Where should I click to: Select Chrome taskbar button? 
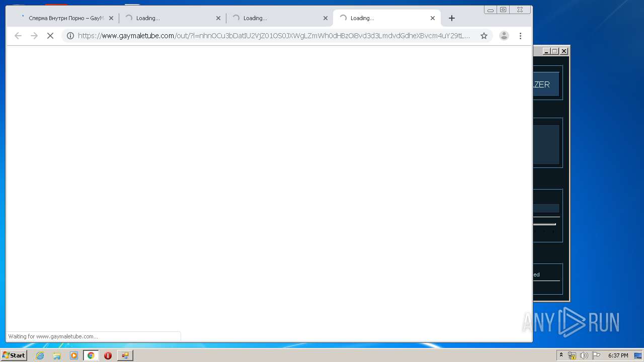(91, 355)
